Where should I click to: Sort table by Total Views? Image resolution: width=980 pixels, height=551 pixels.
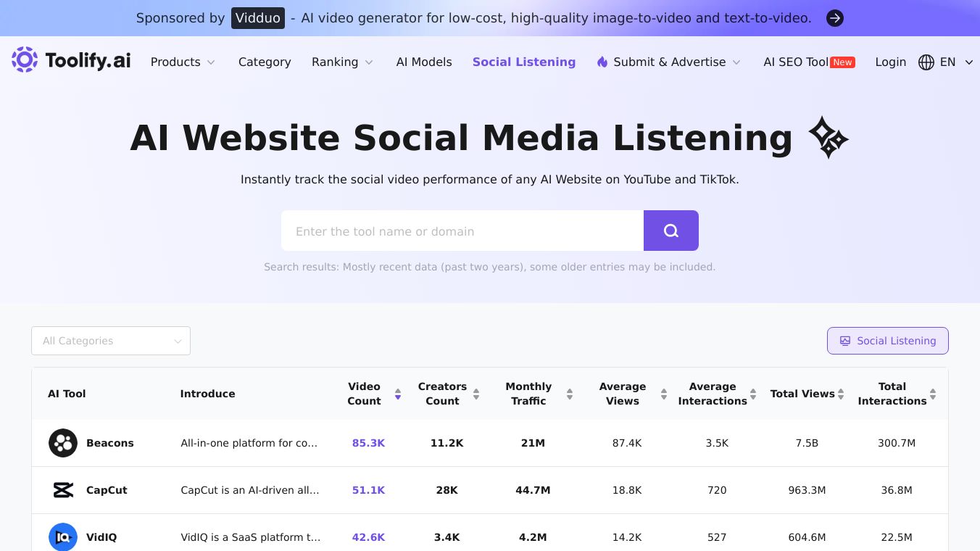click(841, 394)
